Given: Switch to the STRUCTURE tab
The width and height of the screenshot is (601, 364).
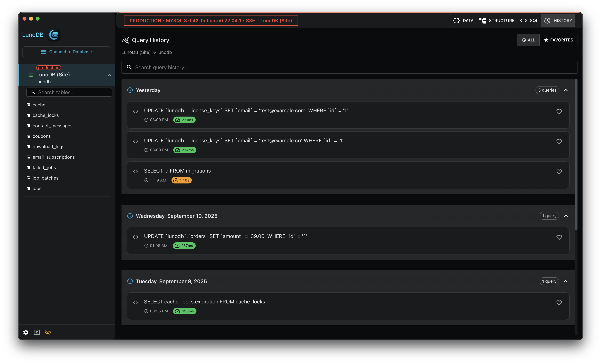Looking at the screenshot, I should pos(497,20).
